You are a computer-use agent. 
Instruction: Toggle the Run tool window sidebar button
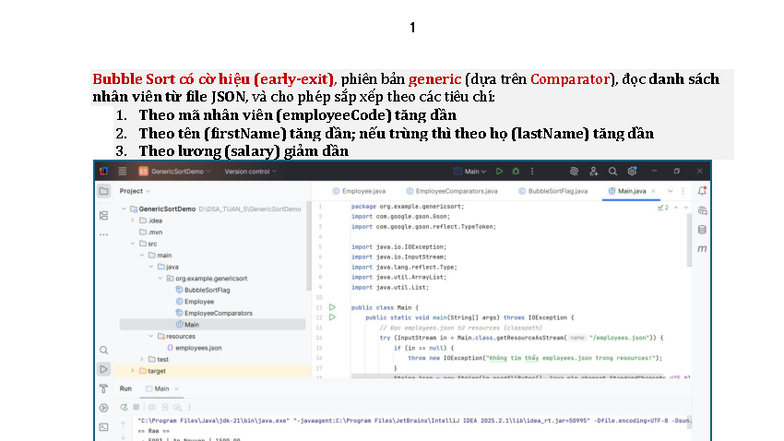pos(104,369)
